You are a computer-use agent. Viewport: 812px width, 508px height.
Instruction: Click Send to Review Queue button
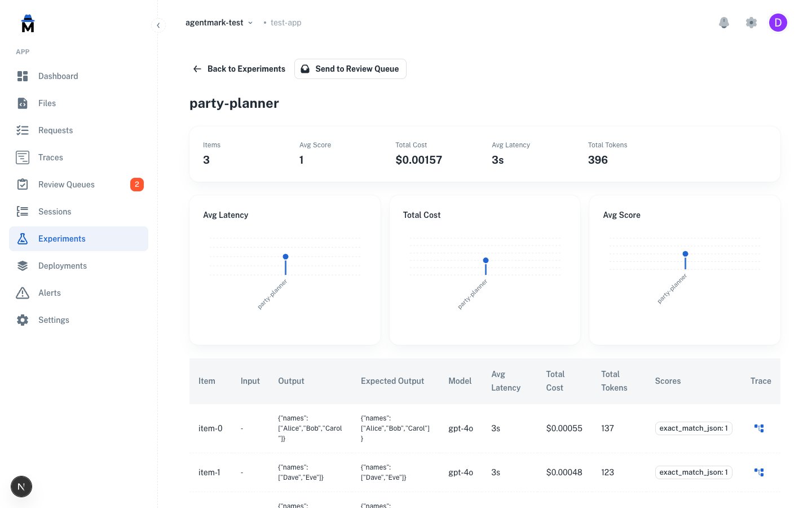click(350, 69)
